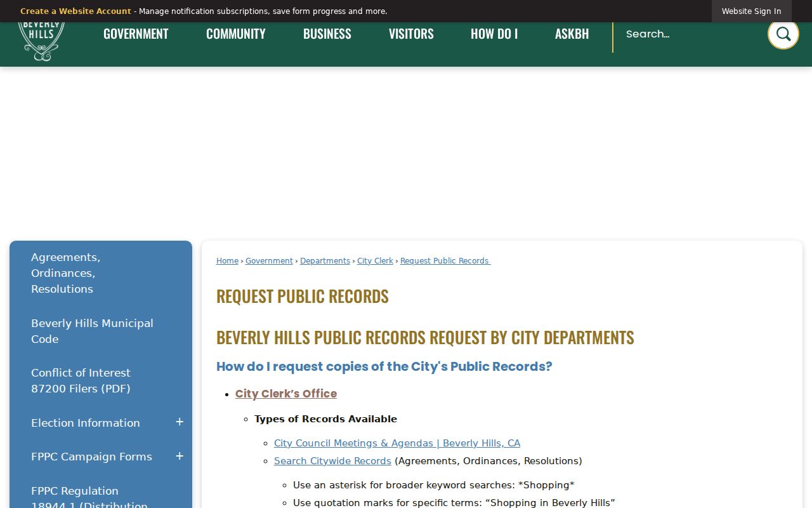Screen dimensions: 812x508
Task: Expand Election Information submenu plus icon
Action: (180, 422)
